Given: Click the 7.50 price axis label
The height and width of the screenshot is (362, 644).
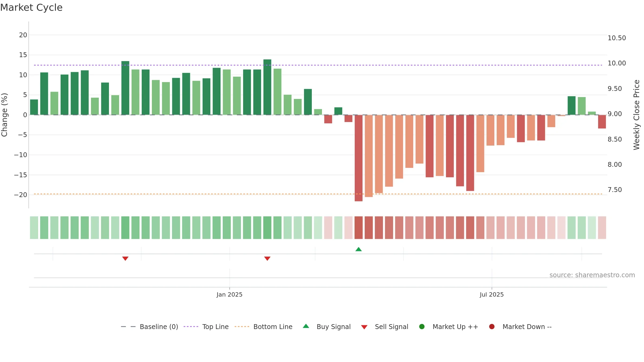Looking at the screenshot, I should click(x=614, y=190).
